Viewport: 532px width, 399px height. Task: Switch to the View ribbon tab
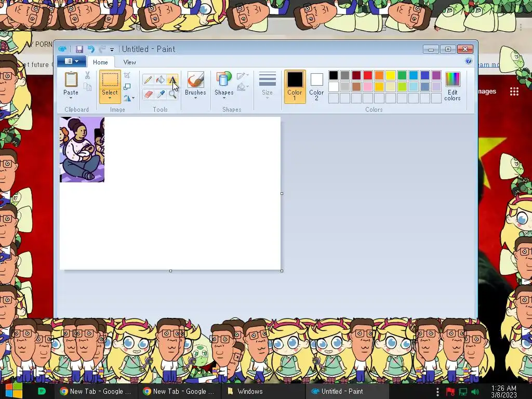tap(129, 62)
